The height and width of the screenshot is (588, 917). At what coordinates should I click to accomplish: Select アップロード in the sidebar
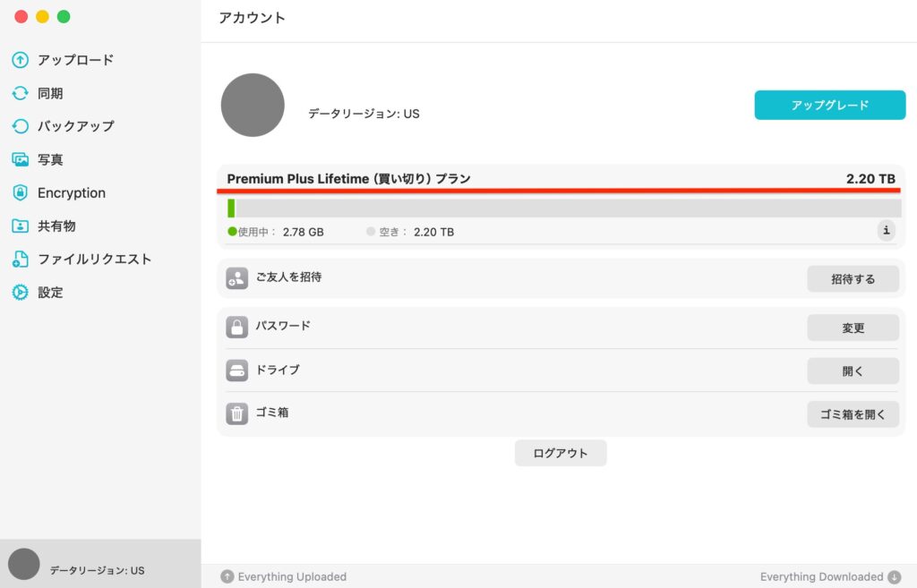[72, 60]
